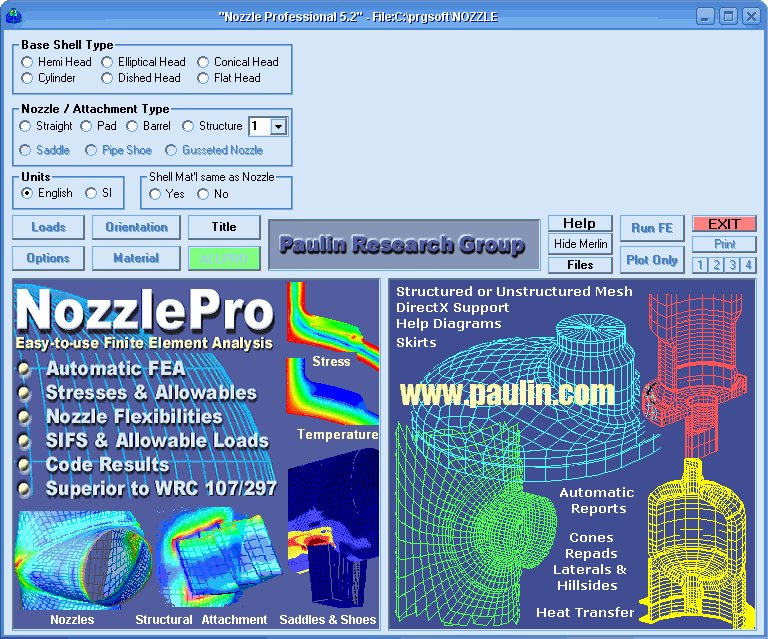Click the Saddles & Shoes model image
The image size is (768, 639).
click(333, 530)
